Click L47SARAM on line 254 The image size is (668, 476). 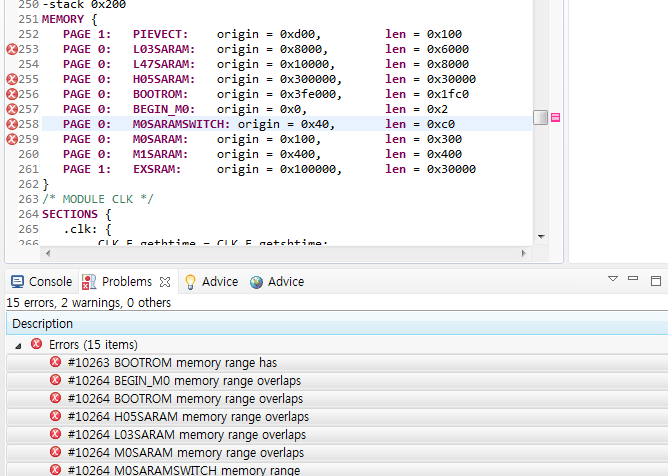coord(164,64)
